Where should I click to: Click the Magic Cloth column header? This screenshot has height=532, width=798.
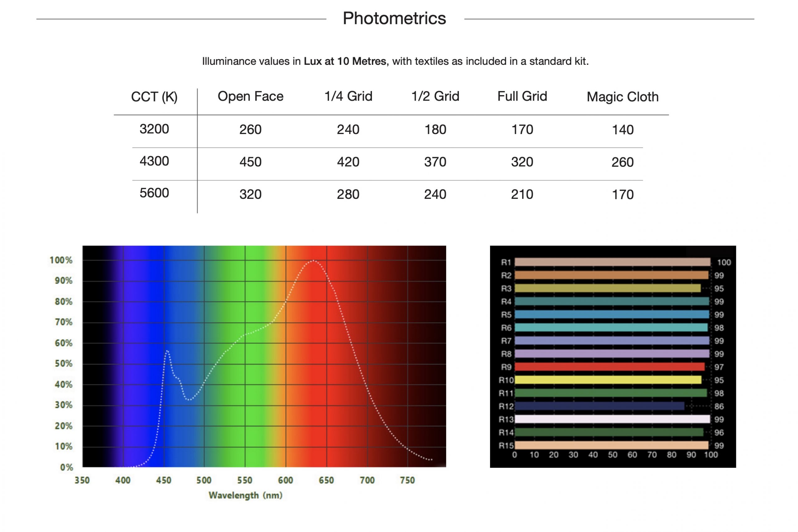click(622, 97)
